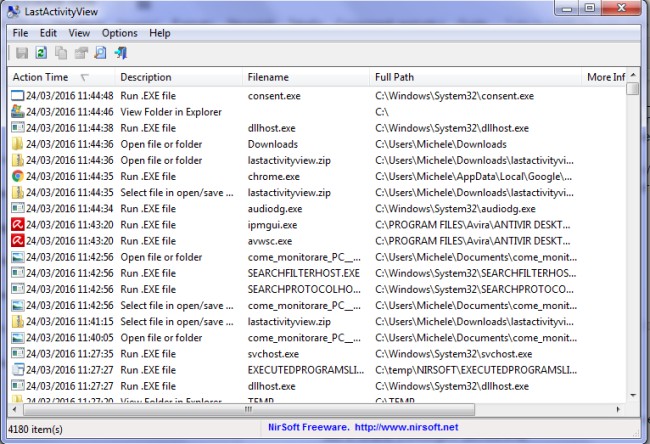This screenshot has height=444, width=650.
Task: Click the Chrome icon in the chrome.exe row
Action: [17, 176]
